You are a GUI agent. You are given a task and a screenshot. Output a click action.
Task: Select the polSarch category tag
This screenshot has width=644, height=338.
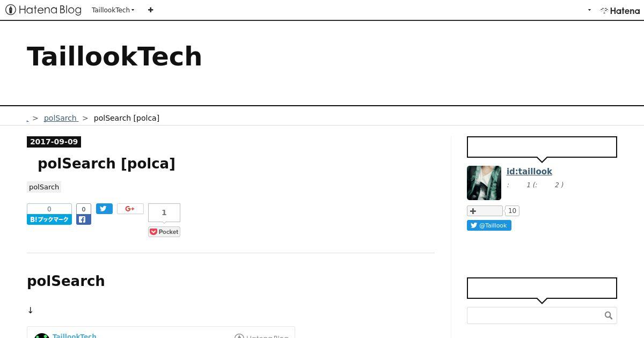(44, 187)
